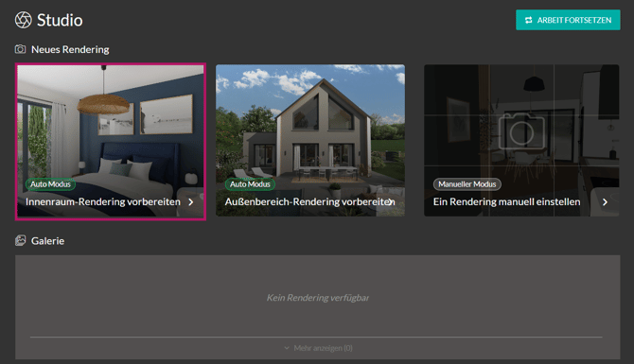This screenshot has width=634, height=364.
Task: Click the Auto Modus badge on bedroom card
Action: [50, 184]
